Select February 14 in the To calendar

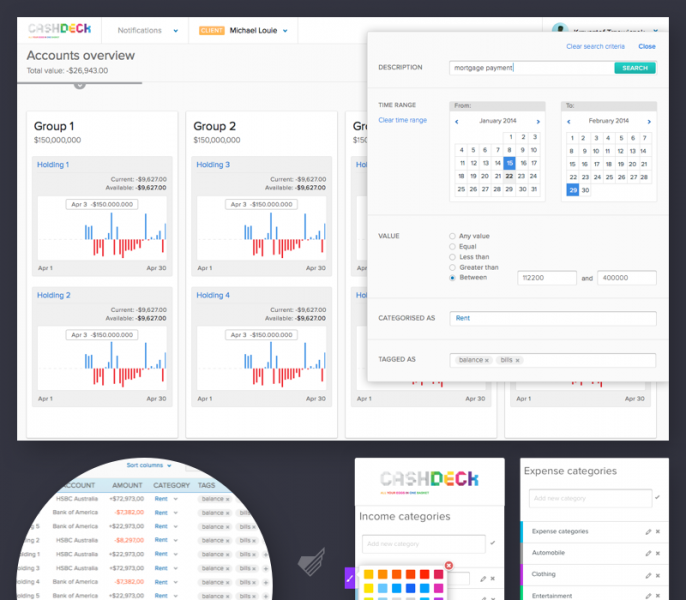pos(644,151)
